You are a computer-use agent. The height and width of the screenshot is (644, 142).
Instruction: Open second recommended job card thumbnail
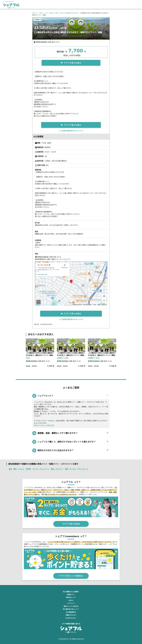(x=71, y=345)
